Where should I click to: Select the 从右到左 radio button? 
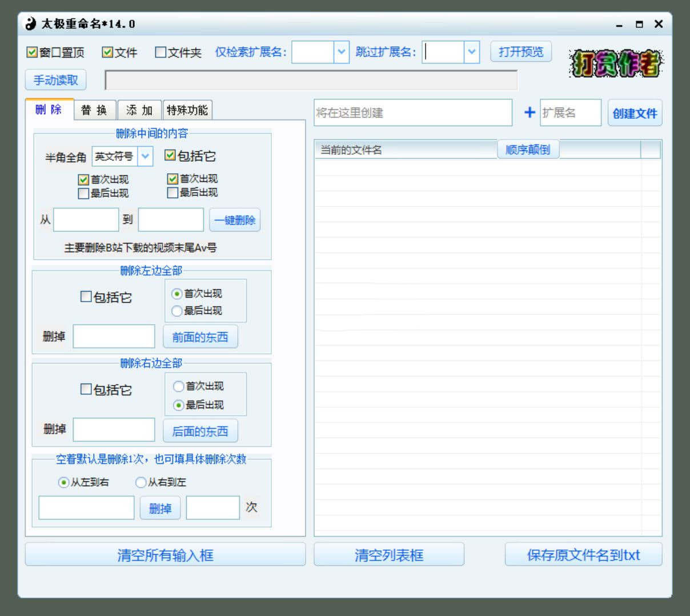[x=141, y=482]
